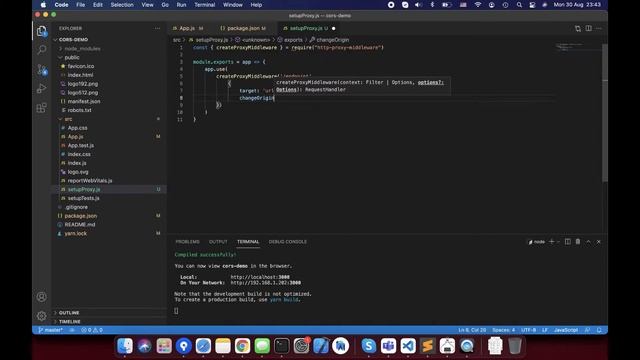Create a new terminal with the plus icon

pos(551,242)
